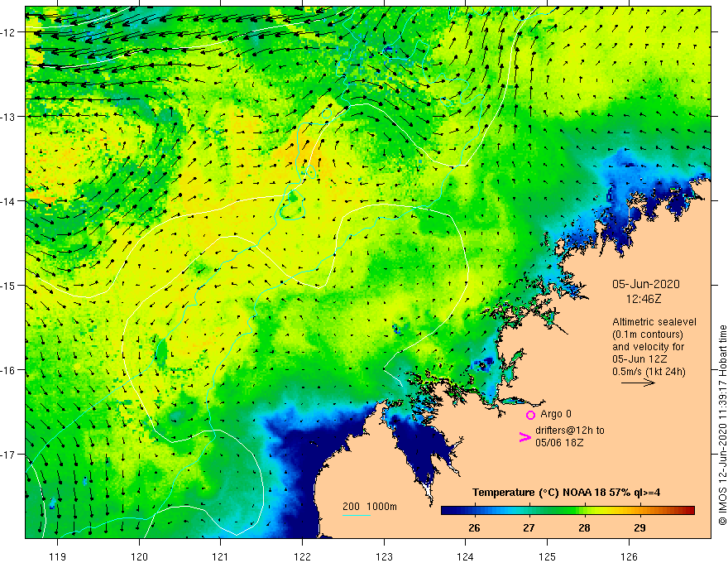Click the longitude axis label '125'
The height and width of the screenshot is (563, 728).
point(547,556)
